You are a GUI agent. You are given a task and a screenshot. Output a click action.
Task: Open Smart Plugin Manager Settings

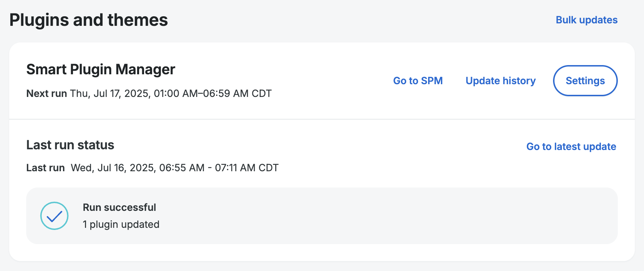(585, 81)
